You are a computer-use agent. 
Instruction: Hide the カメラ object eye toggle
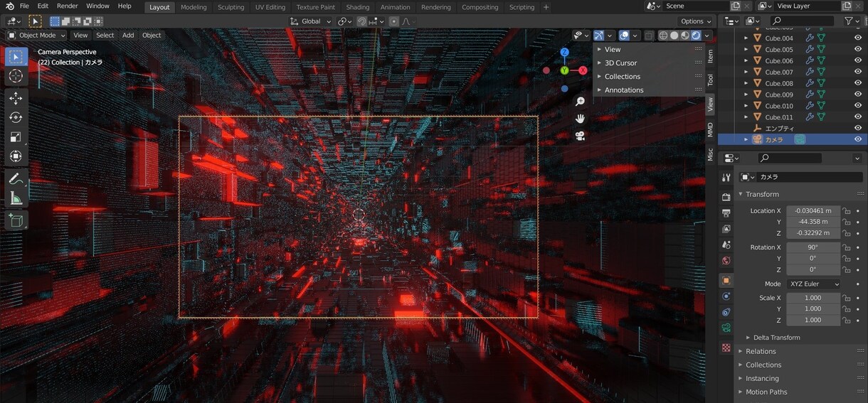pos(858,139)
